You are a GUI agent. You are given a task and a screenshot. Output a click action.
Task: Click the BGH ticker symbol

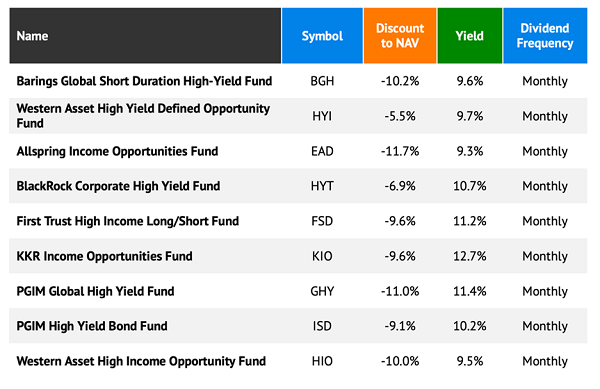coord(322,81)
